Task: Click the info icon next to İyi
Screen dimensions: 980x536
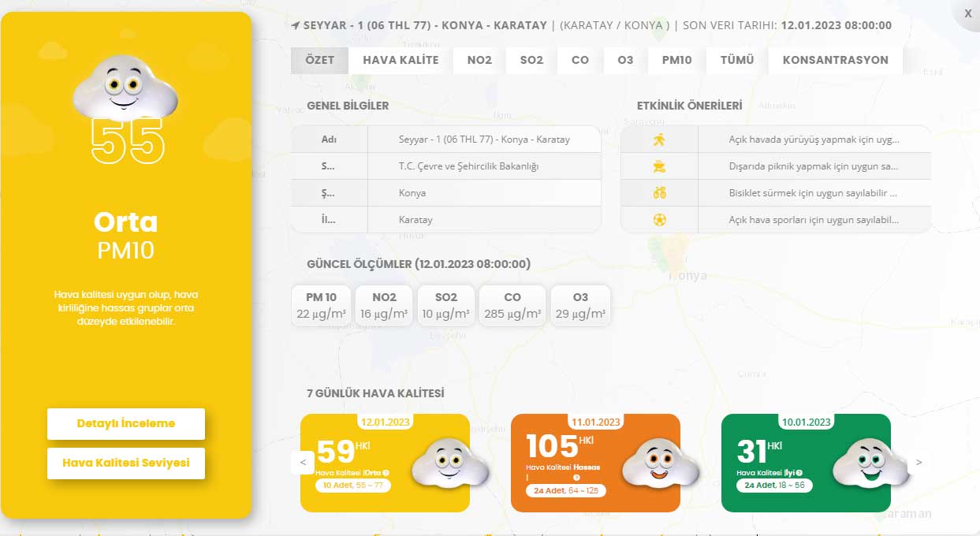Action: coord(799,473)
